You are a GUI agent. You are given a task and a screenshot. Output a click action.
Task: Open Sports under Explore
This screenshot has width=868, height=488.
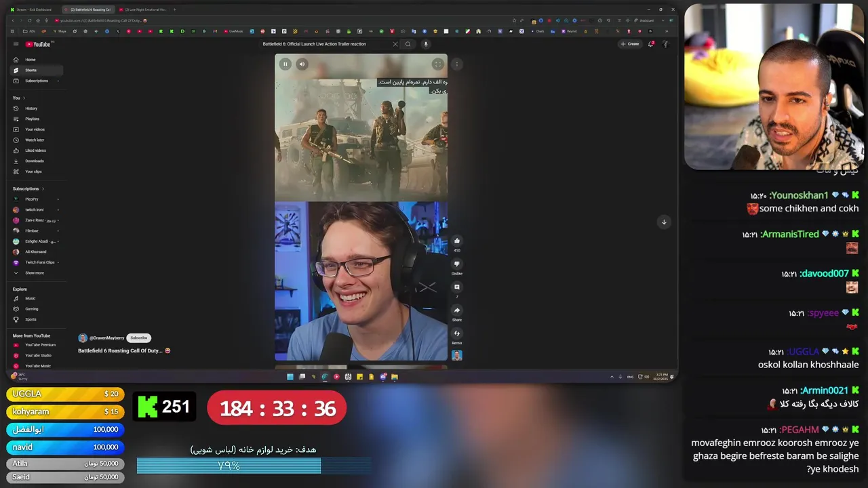click(37, 319)
